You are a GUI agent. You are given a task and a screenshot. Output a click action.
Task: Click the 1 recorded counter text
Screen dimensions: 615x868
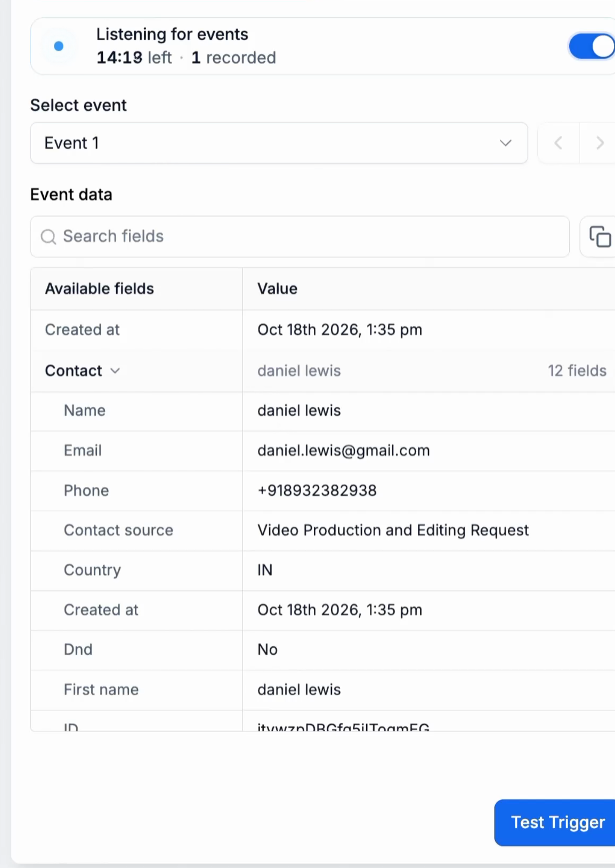(x=233, y=58)
